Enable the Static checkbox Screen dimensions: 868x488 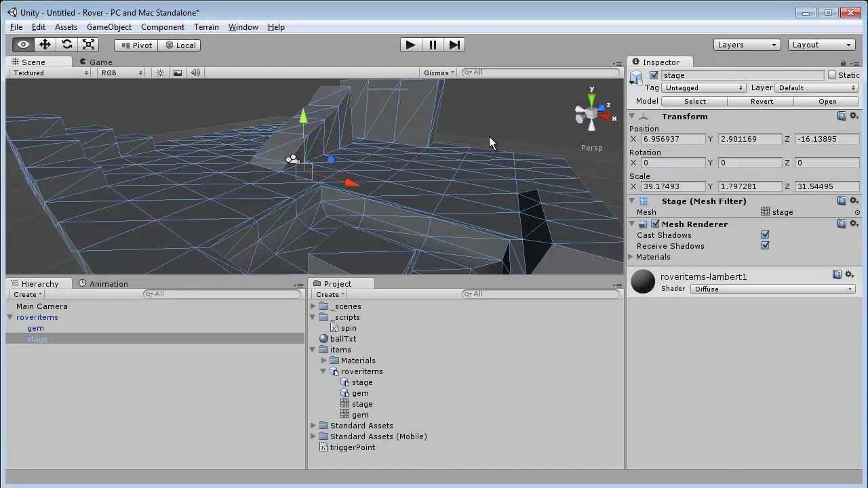pos(832,75)
